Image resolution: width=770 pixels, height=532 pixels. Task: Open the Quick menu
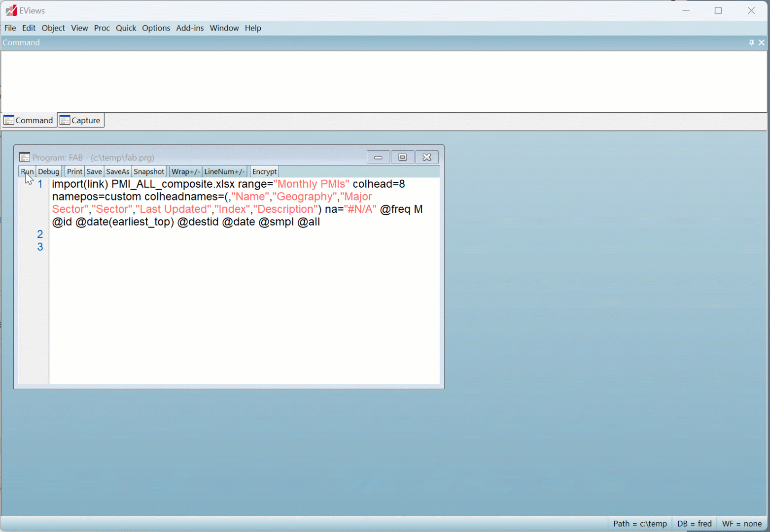click(x=126, y=28)
